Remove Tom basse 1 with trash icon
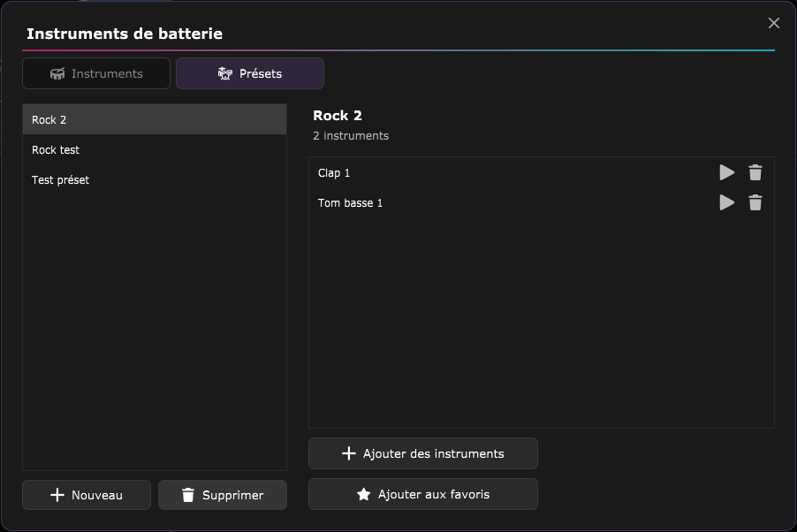Image resolution: width=797 pixels, height=532 pixels. (x=755, y=202)
